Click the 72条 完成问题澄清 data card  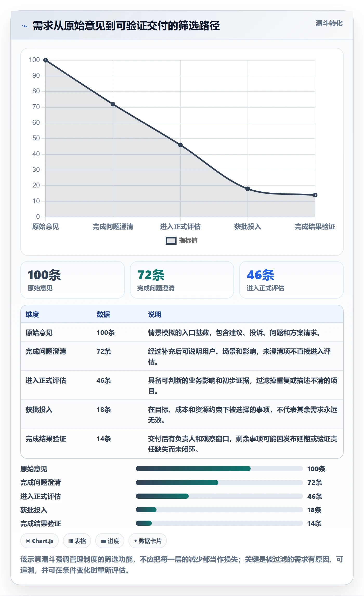(182, 280)
